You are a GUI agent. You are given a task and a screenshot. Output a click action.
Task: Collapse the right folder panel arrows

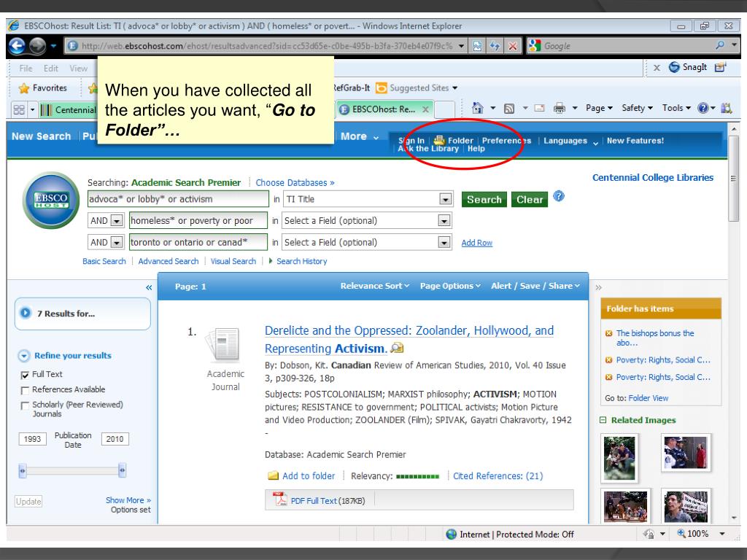pos(599,287)
